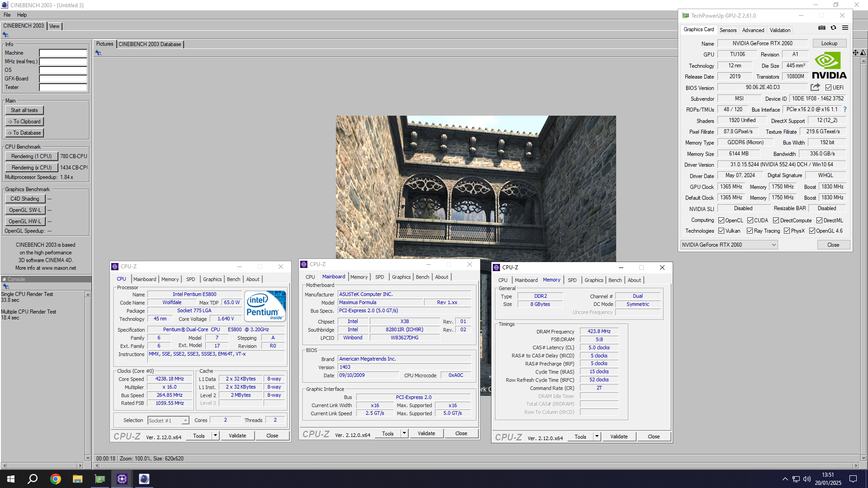This screenshot has width=868, height=488.
Task: Click Validate in the CPU-Z CPU window
Action: pos(237,436)
